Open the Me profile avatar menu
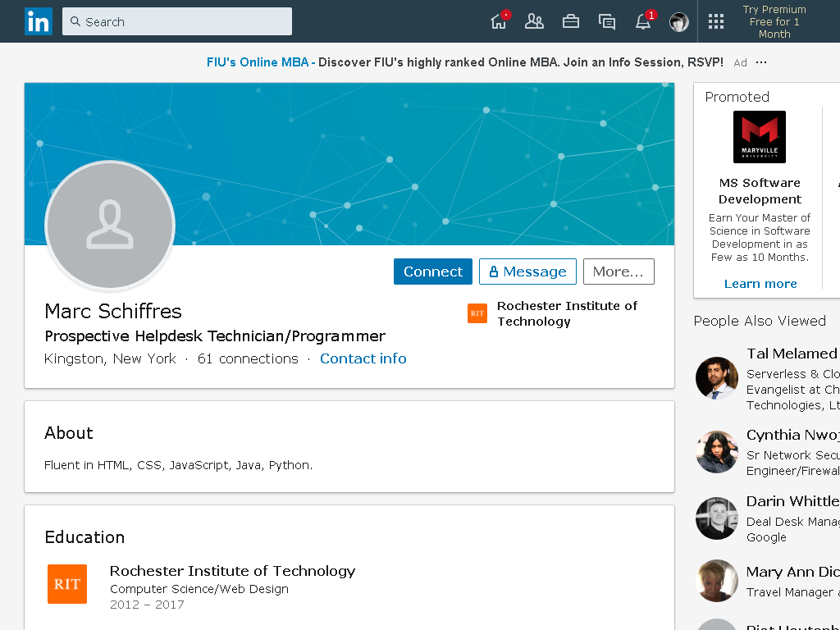The height and width of the screenshot is (630, 840). (x=678, y=22)
